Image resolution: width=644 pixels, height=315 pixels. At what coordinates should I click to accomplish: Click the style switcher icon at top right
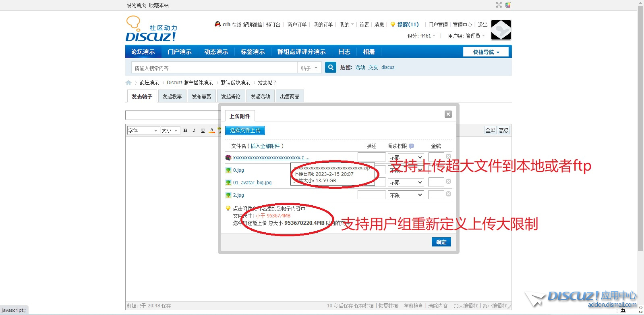(508, 5)
